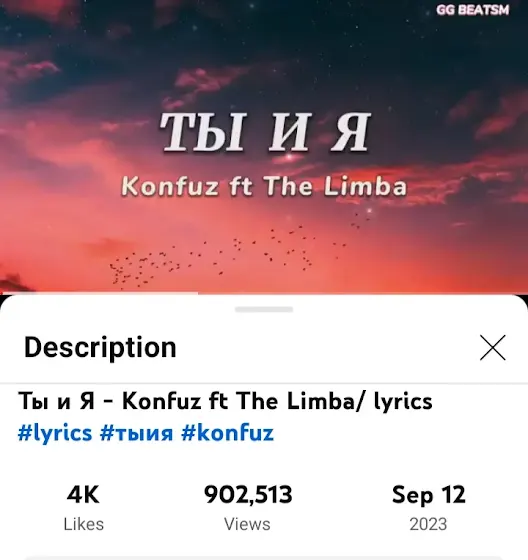Tap the 2023 upload year
This screenshot has width=528, height=560.
coord(428,524)
